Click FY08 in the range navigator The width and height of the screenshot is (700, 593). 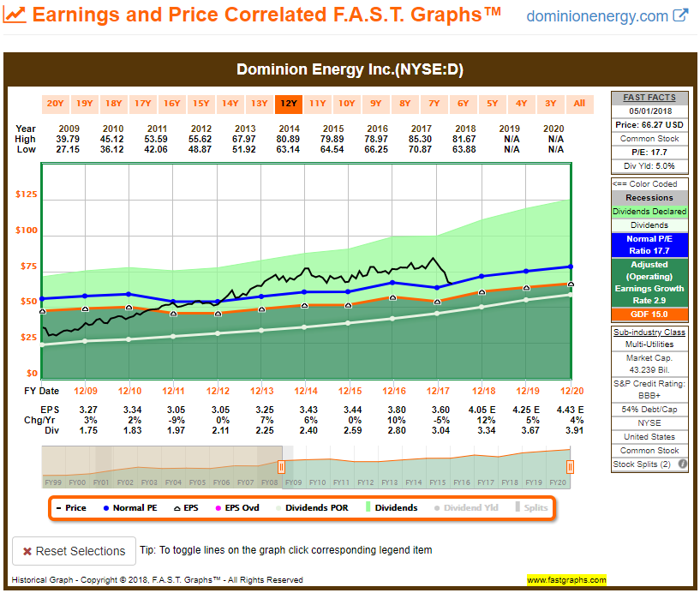click(x=269, y=482)
